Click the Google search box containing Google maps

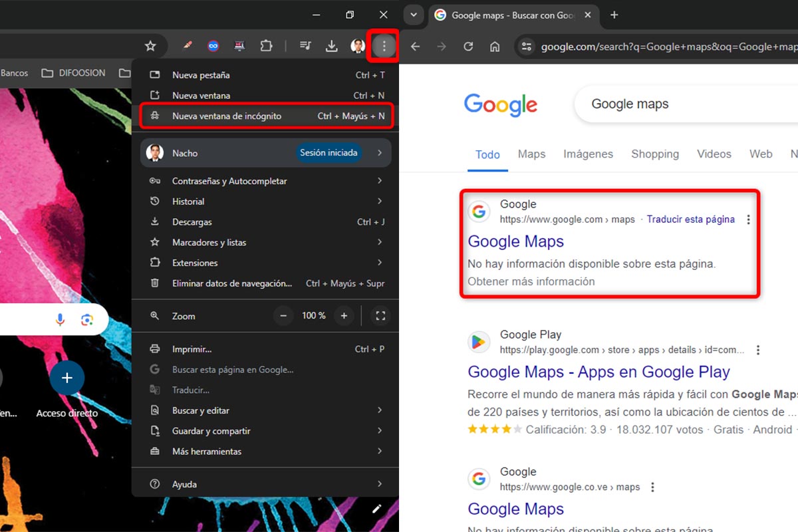click(x=686, y=104)
